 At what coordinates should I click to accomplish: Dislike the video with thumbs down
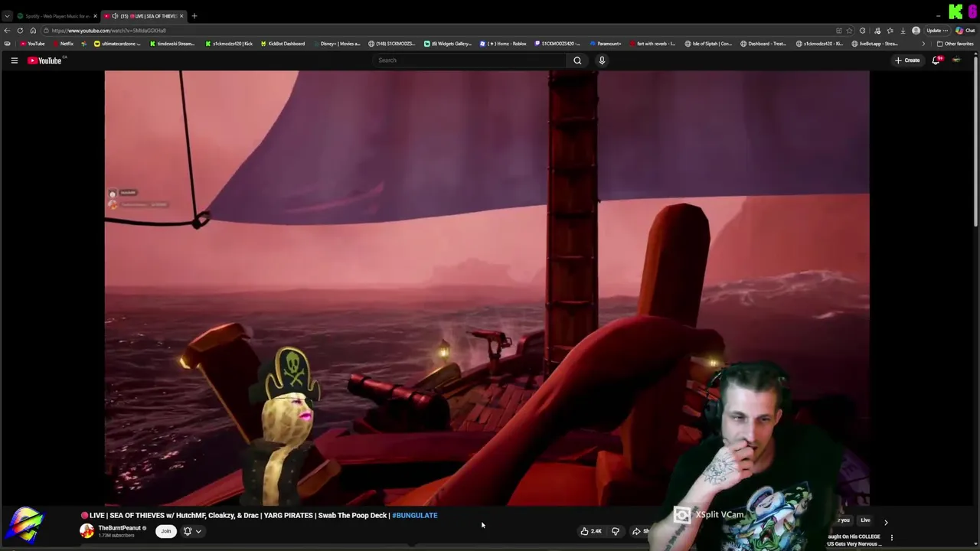click(x=615, y=531)
